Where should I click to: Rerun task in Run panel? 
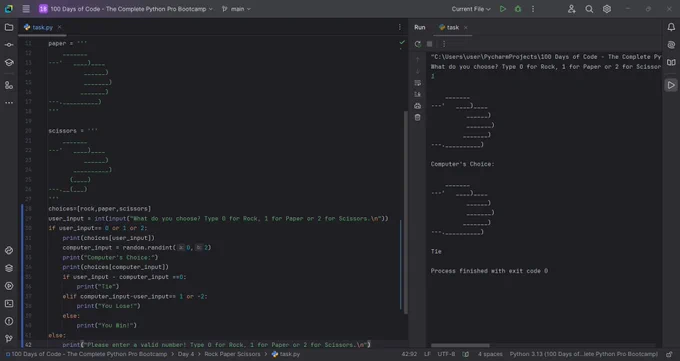click(418, 44)
